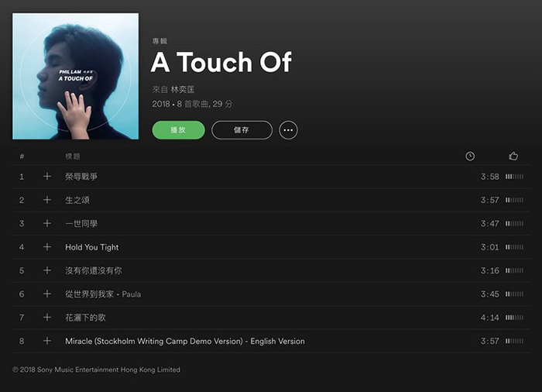
Task: Add Miracle Stockholm Demo with plus icon
Action: point(47,341)
